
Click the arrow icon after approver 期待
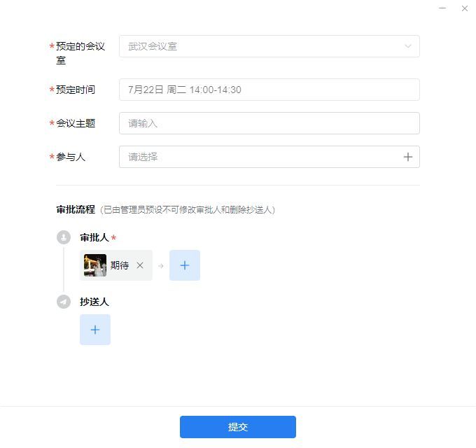click(160, 266)
